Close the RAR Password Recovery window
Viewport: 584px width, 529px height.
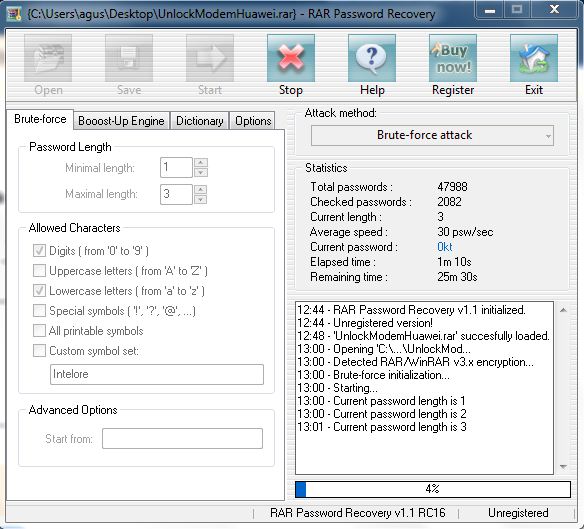[x=555, y=10]
